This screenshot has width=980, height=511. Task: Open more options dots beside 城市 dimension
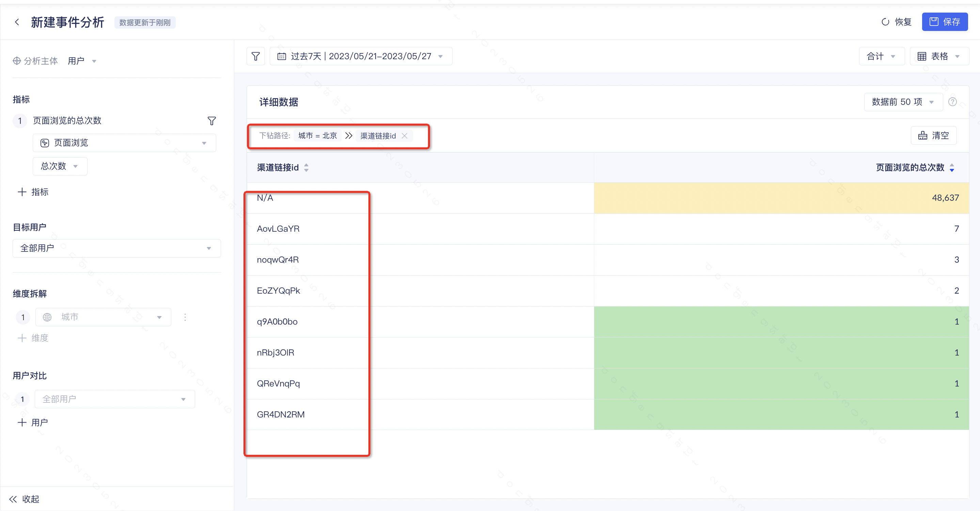coord(185,317)
